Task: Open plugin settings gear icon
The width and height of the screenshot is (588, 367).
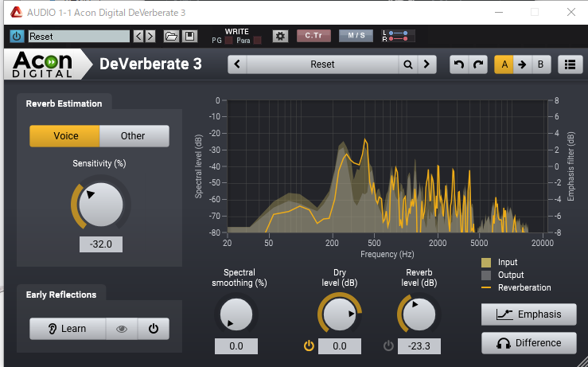Action: click(280, 36)
